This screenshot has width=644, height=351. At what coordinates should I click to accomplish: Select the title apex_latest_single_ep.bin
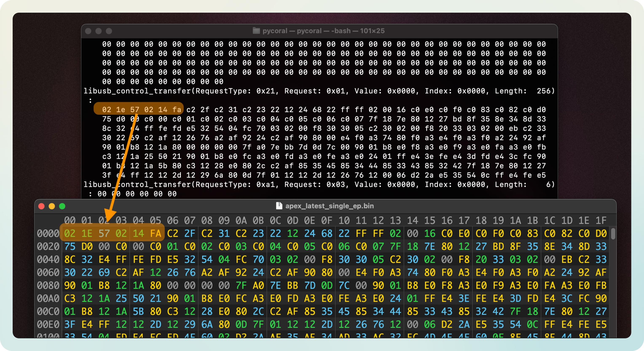(x=330, y=206)
